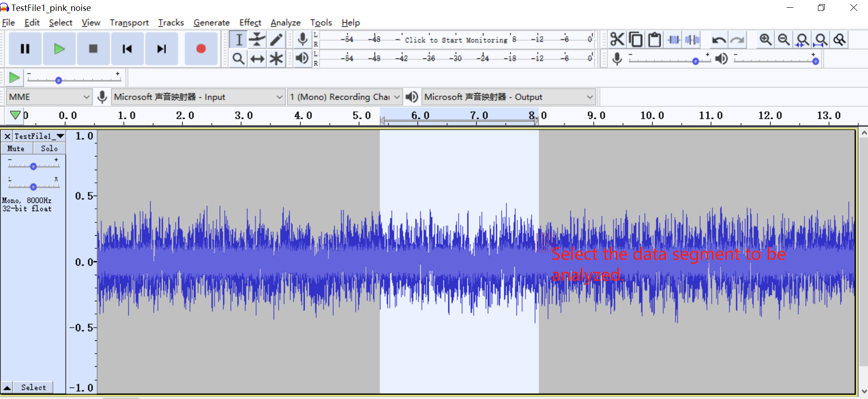This screenshot has height=399, width=868.
Task: Choose the Multi-Tool asterisk icon
Action: pos(276,59)
